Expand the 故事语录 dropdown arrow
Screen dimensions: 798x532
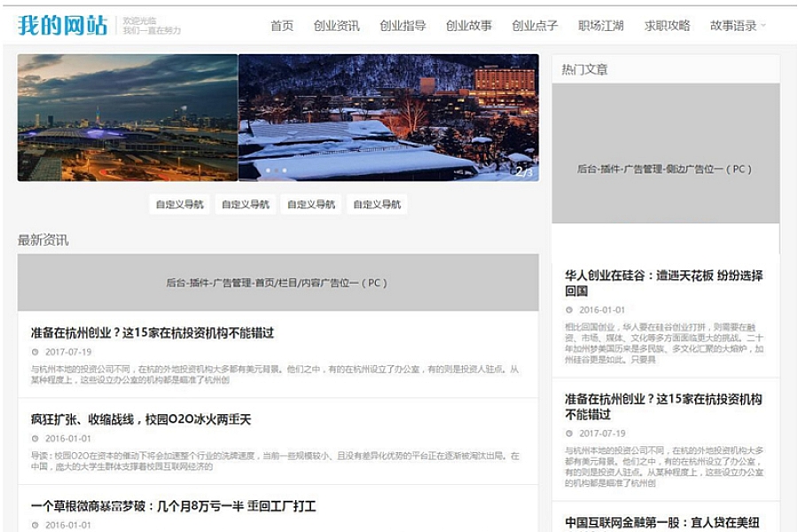click(x=763, y=26)
